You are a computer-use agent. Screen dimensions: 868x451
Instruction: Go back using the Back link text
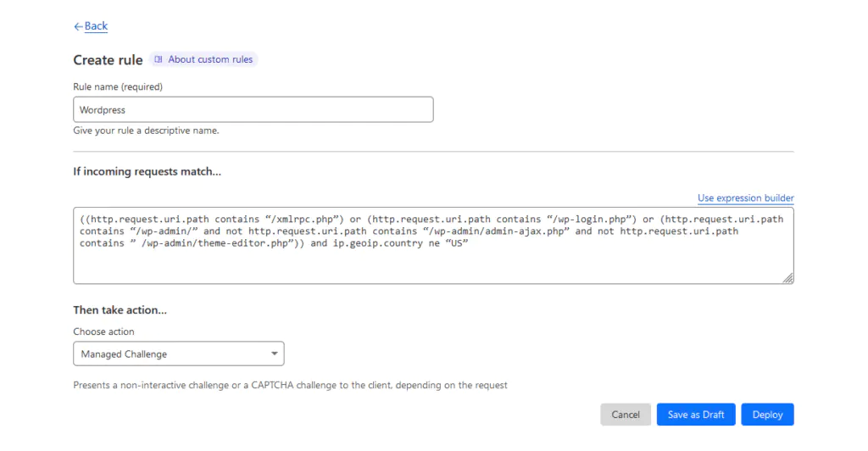click(96, 26)
